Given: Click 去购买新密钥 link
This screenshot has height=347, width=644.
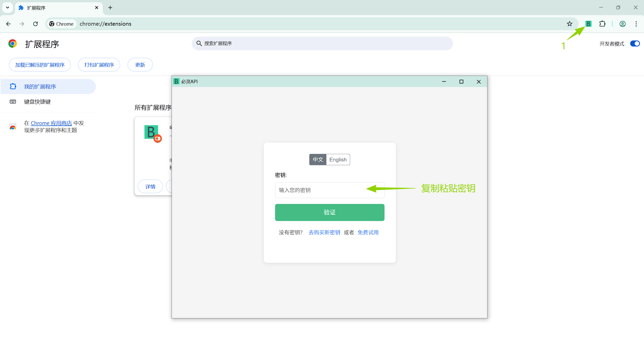Looking at the screenshot, I should pos(324,232).
